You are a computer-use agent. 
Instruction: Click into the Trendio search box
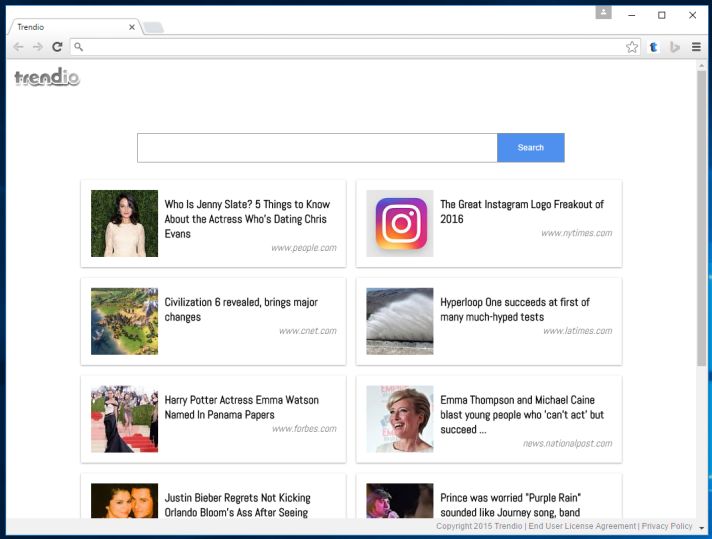[x=317, y=148]
